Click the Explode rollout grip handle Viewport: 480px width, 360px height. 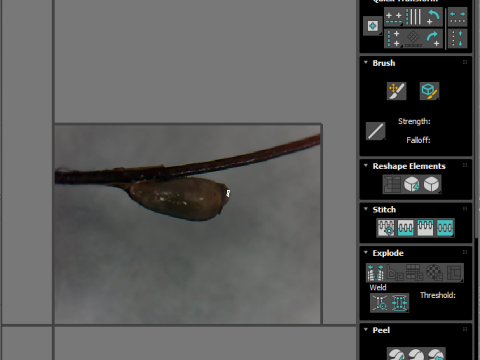point(465,252)
